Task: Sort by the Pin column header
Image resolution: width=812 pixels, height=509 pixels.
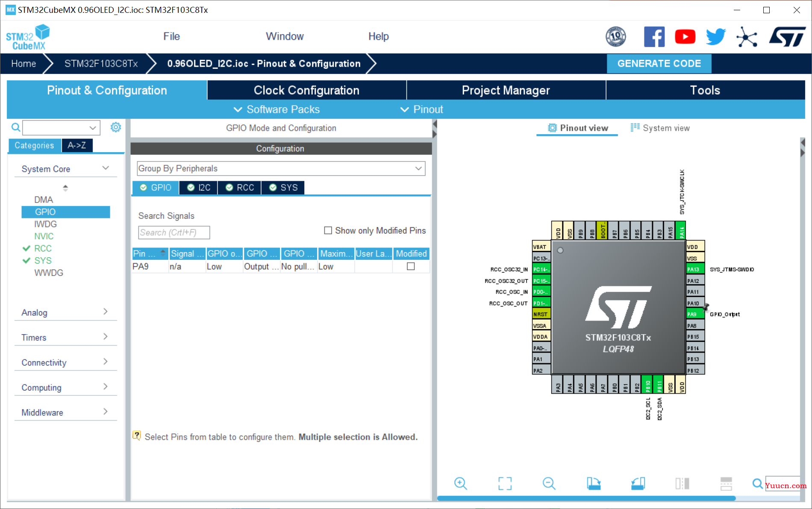Action: pos(150,253)
